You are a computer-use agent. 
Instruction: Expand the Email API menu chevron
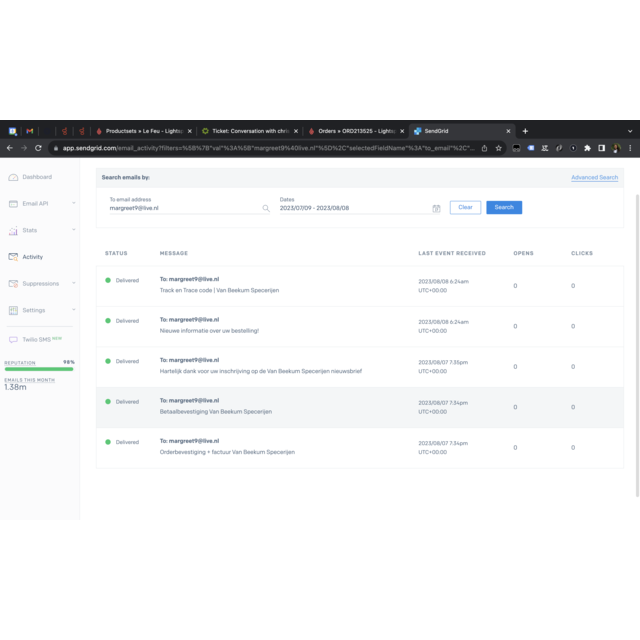tap(74, 203)
